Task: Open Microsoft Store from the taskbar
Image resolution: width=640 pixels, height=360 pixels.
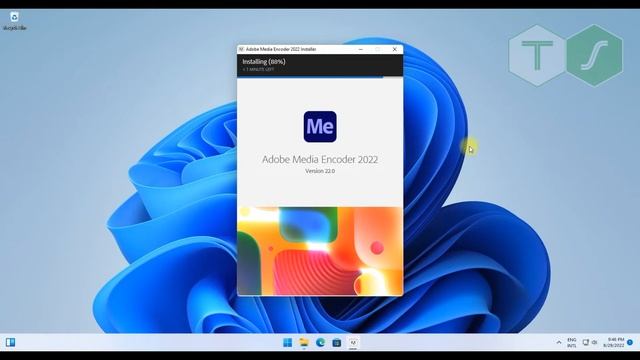Action: click(337, 342)
